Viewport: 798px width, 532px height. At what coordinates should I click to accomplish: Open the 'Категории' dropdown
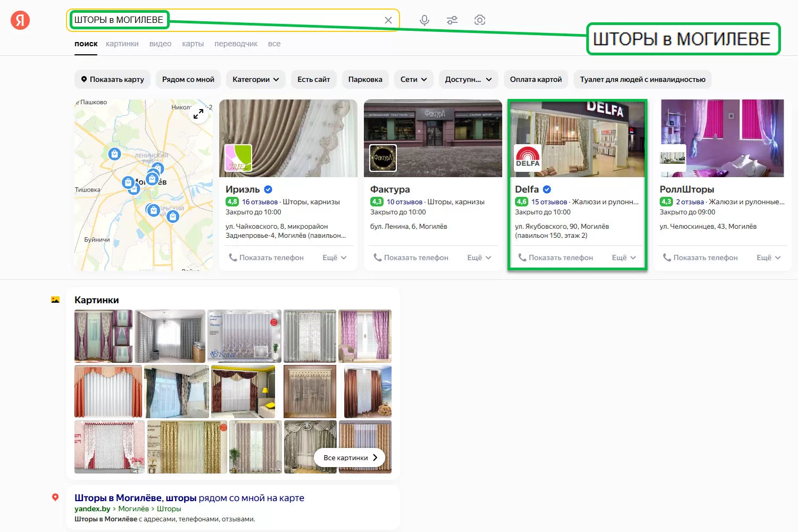click(x=255, y=79)
